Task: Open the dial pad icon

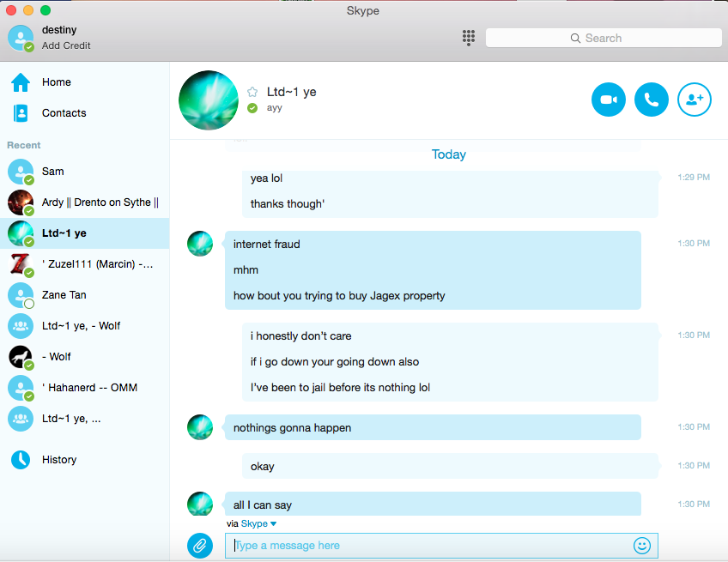Action: point(469,38)
